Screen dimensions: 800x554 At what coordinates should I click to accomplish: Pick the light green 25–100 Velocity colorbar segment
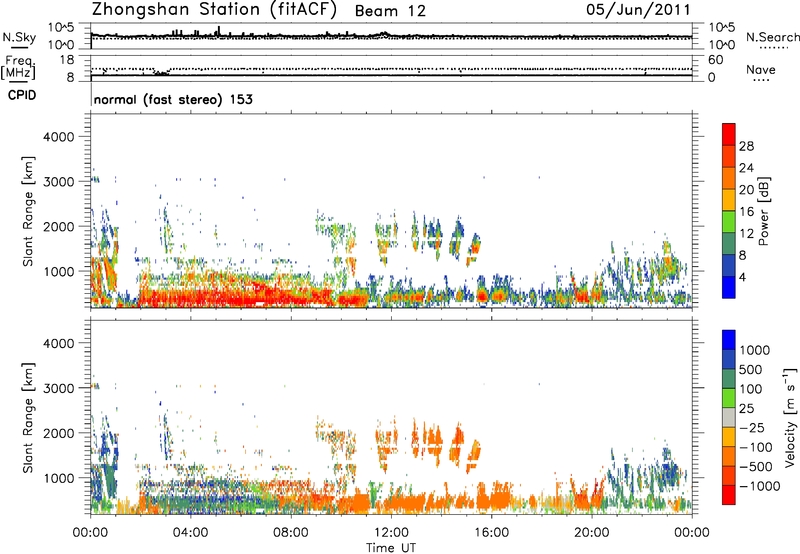pyautogui.click(x=729, y=398)
